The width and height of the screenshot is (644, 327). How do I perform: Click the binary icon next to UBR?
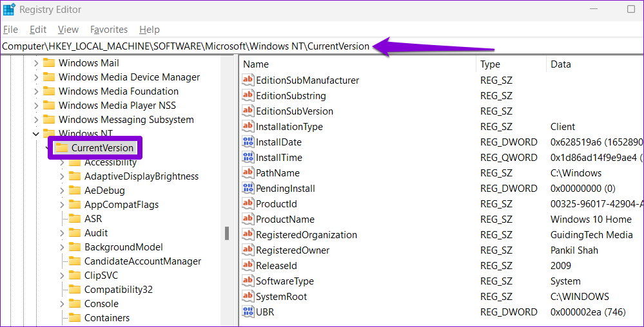click(248, 312)
